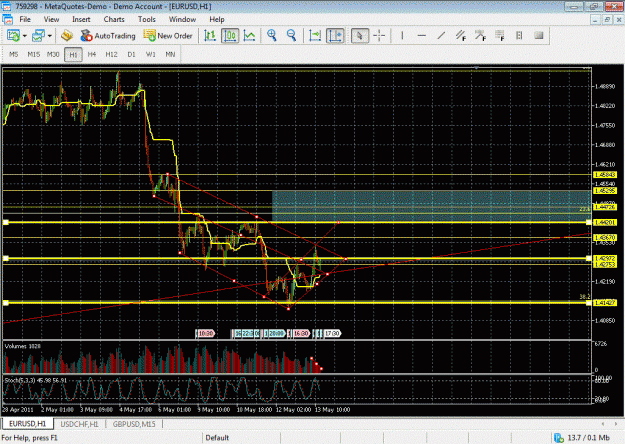The image size is (625, 444).
Task: Open the View menu
Action: 51,19
